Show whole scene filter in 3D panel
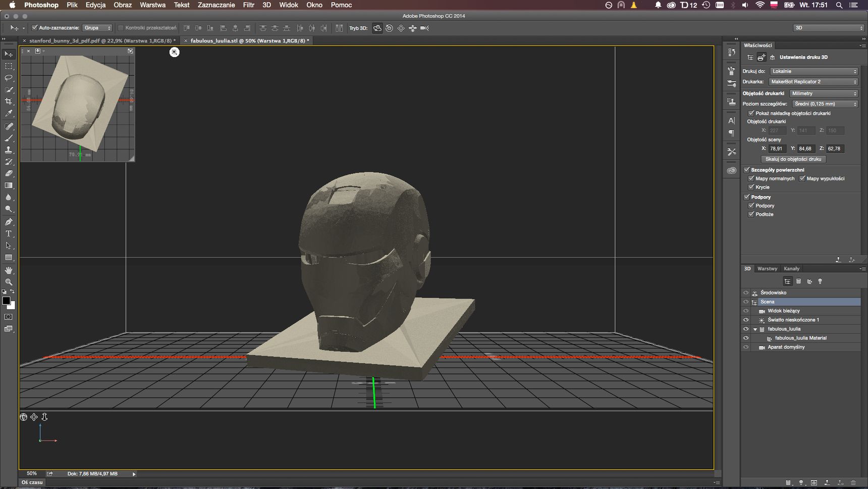Image resolution: width=868 pixels, height=489 pixels. [x=787, y=281]
